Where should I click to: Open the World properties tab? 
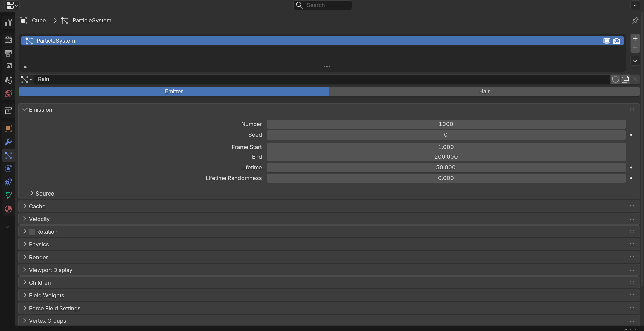click(x=8, y=93)
